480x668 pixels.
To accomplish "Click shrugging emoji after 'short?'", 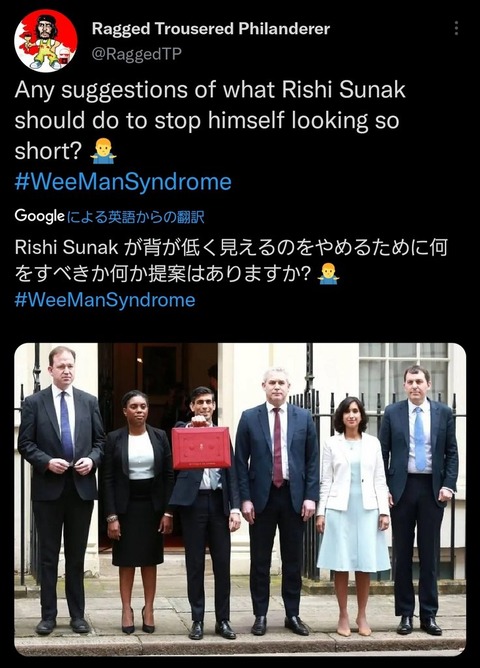I will click(x=103, y=152).
